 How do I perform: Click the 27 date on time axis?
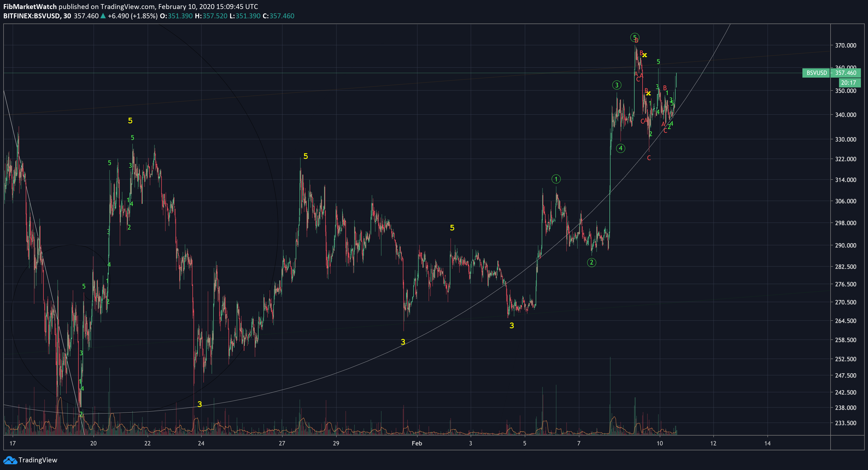282,443
